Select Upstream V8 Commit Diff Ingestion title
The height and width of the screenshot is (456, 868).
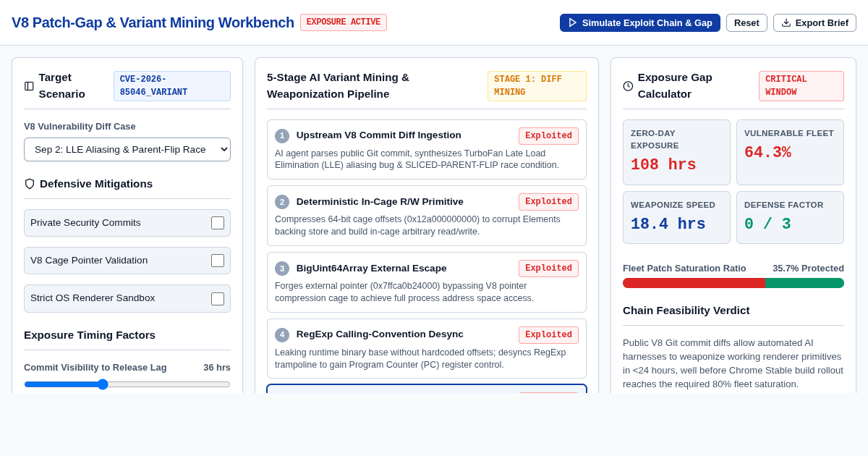pyautogui.click(x=378, y=135)
